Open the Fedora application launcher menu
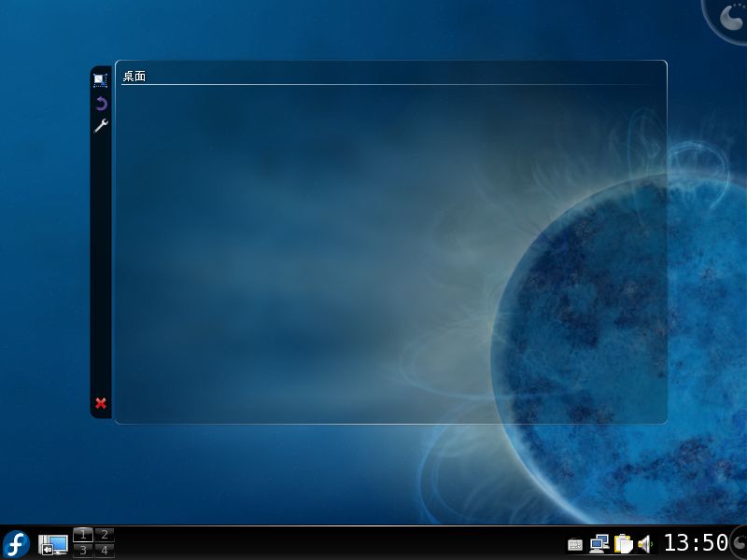 [16, 544]
